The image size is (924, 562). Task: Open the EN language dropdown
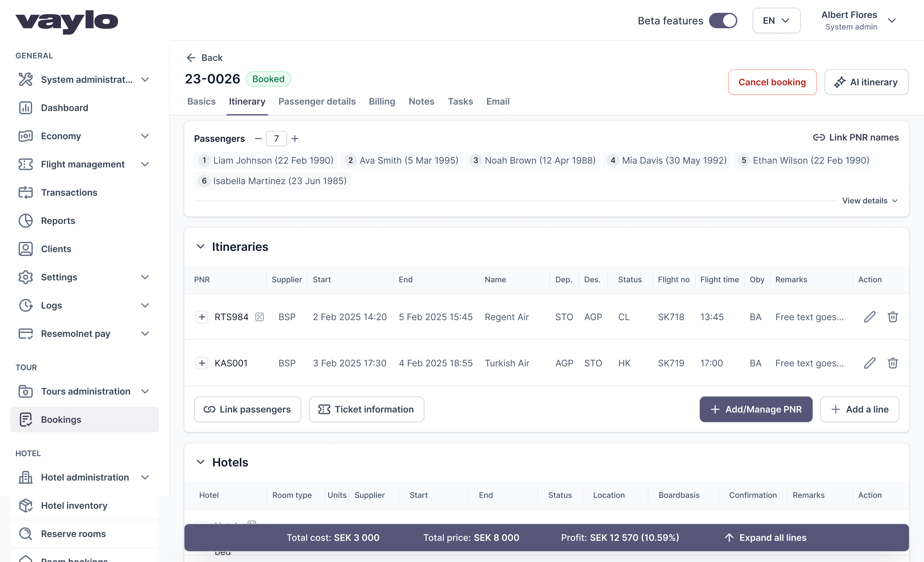[x=776, y=21]
